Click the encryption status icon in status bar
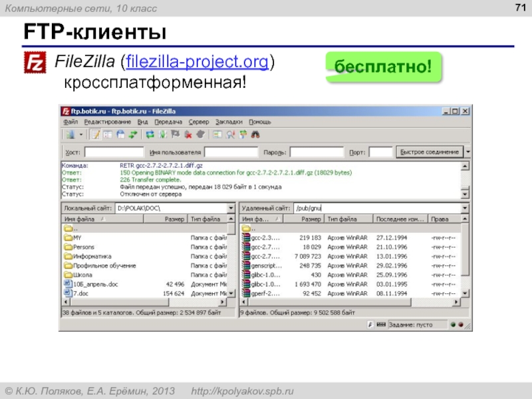The height and width of the screenshot is (399, 532). tap(370, 325)
